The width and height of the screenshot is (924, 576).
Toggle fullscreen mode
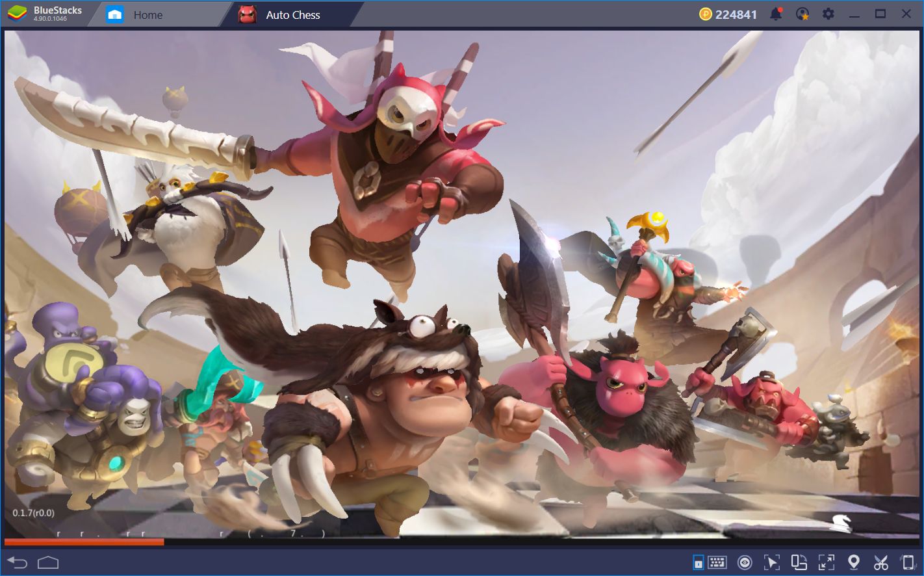pos(827,562)
